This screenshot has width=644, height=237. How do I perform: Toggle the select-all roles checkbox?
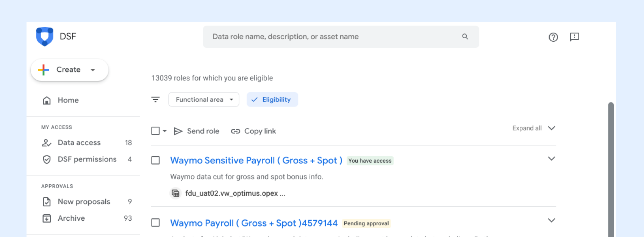[155, 131]
